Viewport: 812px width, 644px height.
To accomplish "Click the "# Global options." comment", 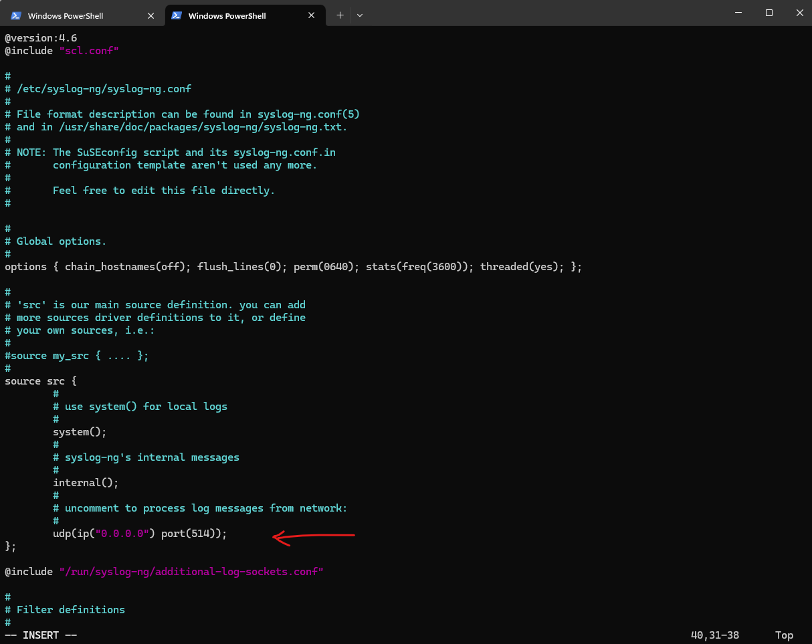I will tap(56, 241).
